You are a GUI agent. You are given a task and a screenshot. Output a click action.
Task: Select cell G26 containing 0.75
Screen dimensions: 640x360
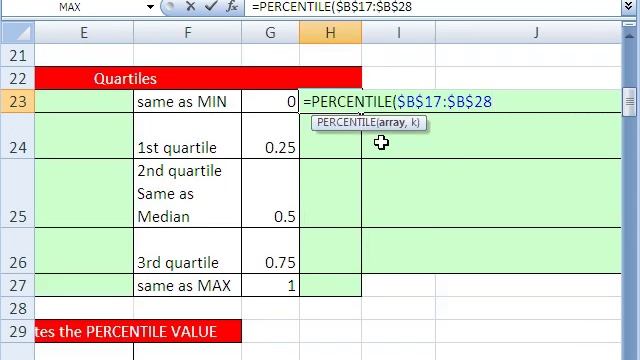(x=270, y=251)
